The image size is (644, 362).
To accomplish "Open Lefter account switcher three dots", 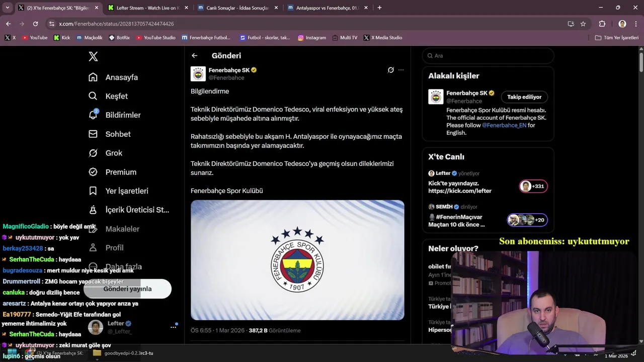I will click(x=173, y=327).
